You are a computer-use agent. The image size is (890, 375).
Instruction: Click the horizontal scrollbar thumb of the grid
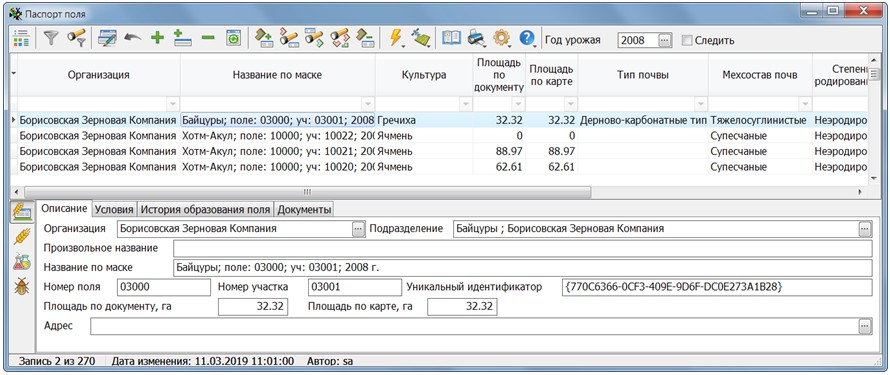307,192
